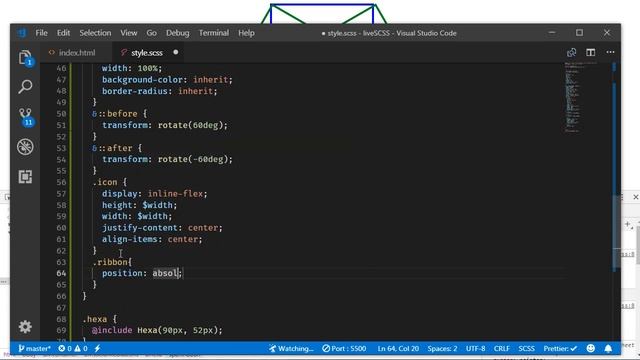Click 'background-color: inherit;' on line 47

tap(167, 80)
